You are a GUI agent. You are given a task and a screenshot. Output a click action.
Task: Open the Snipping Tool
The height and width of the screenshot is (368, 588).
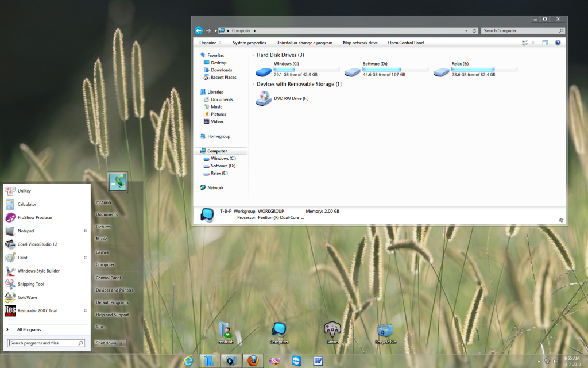coord(30,284)
